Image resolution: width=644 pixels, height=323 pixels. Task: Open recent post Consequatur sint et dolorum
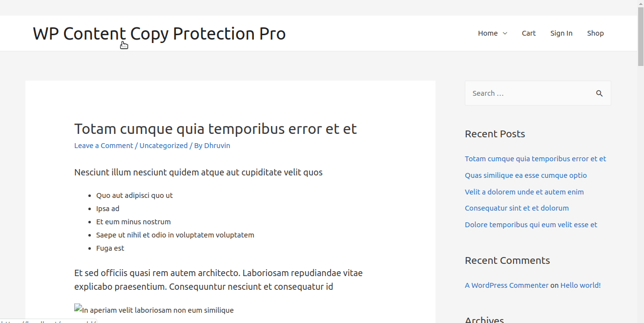point(517,208)
